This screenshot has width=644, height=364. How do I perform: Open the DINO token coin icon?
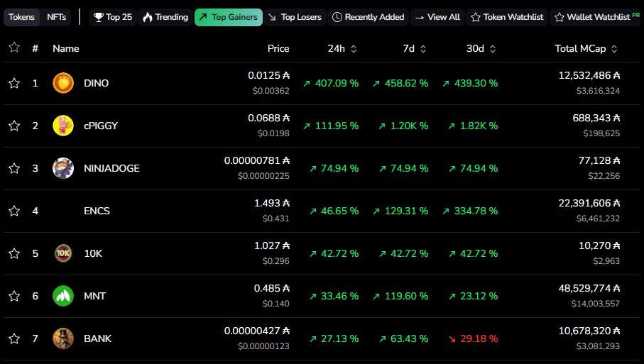pos(63,83)
